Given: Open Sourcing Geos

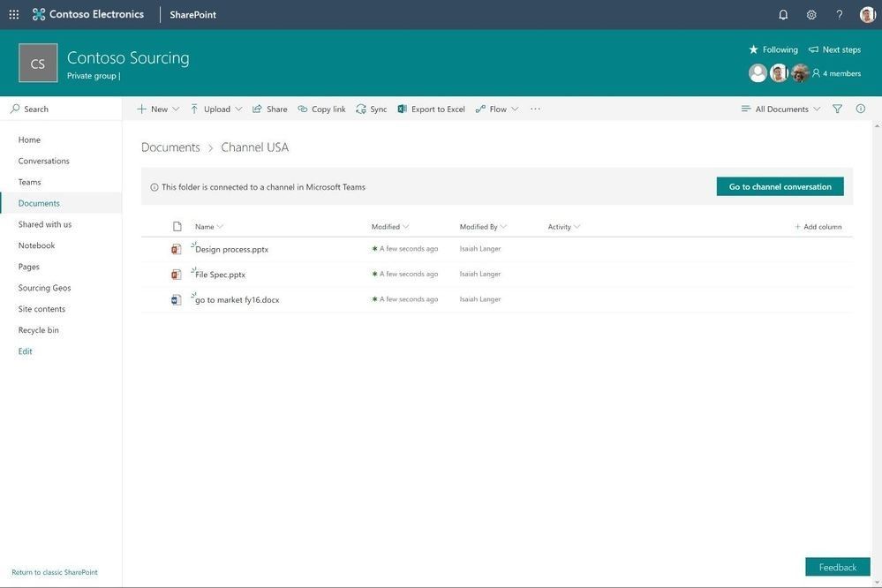Looking at the screenshot, I should tap(44, 288).
